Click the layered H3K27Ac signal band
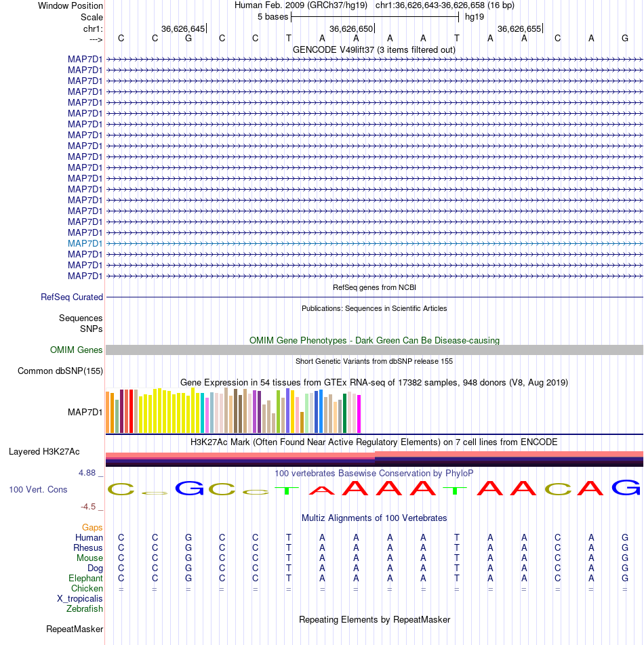 [x=374, y=459]
